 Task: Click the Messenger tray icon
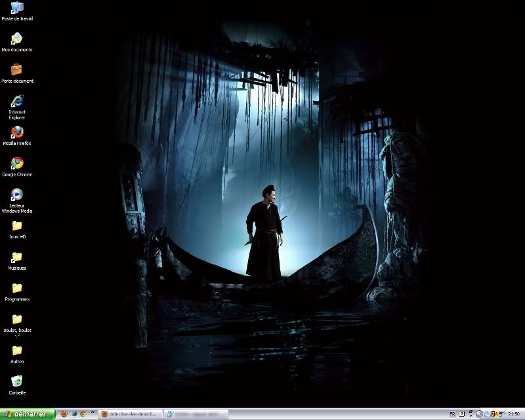click(487, 414)
